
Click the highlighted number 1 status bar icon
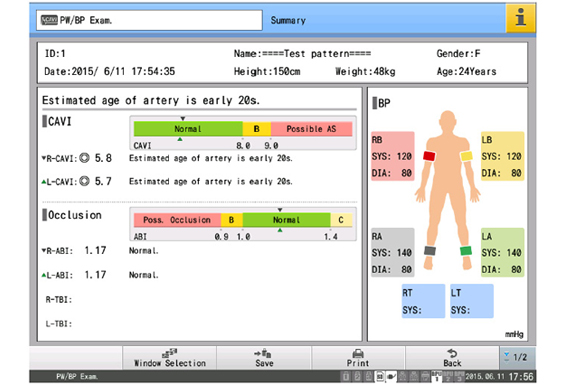click(x=436, y=377)
